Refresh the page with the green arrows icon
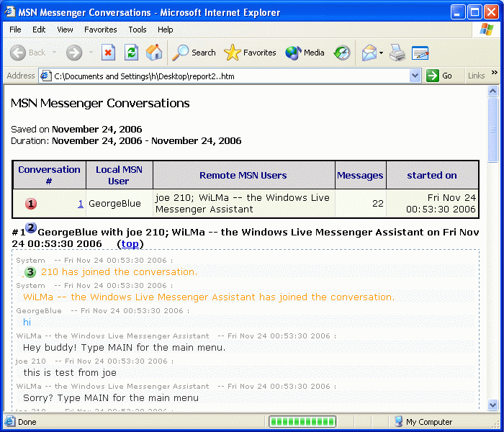504x432 pixels. (x=131, y=53)
